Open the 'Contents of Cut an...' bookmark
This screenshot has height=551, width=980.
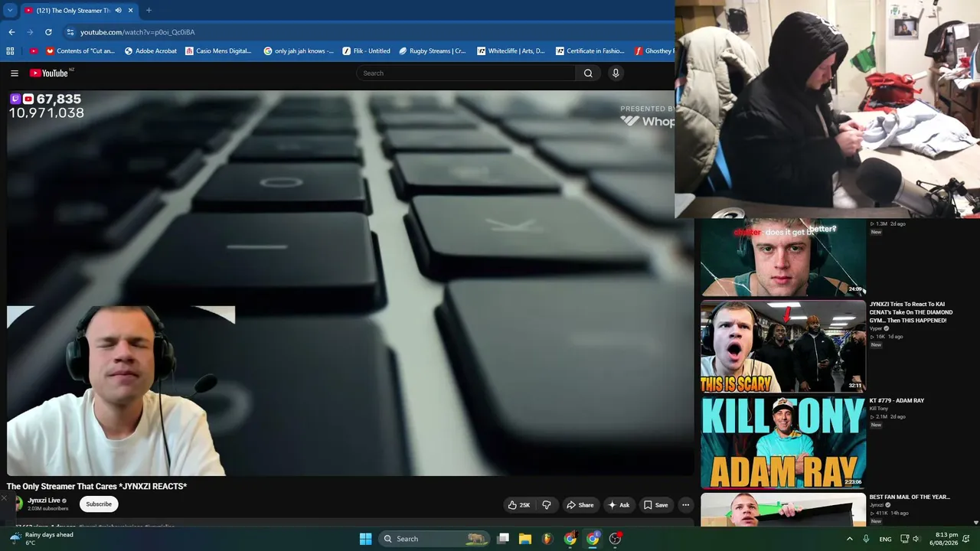pyautogui.click(x=80, y=51)
